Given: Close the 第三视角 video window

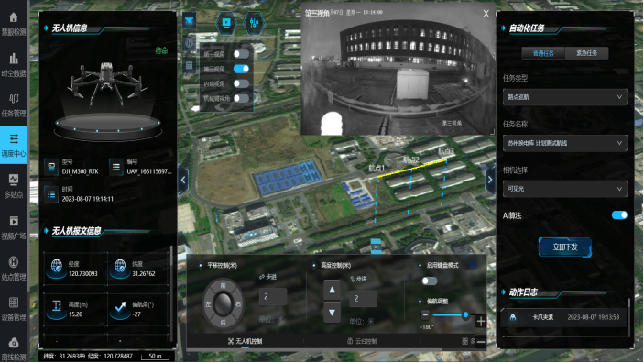Looking at the screenshot, I should point(486,14).
